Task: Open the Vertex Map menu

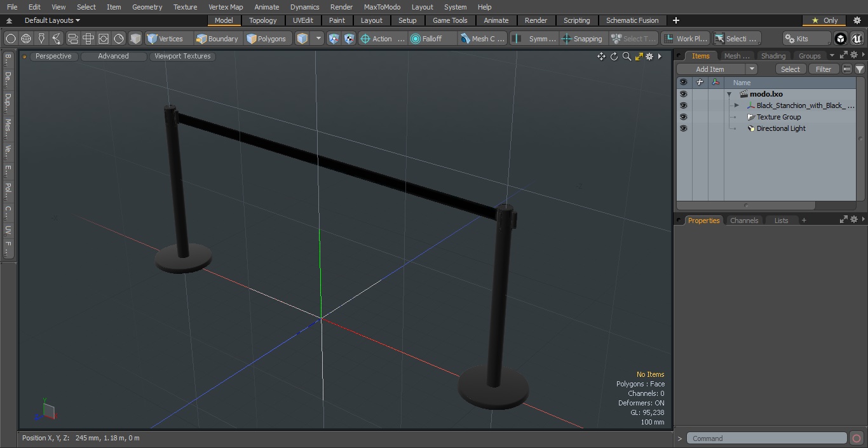Action: coord(226,7)
